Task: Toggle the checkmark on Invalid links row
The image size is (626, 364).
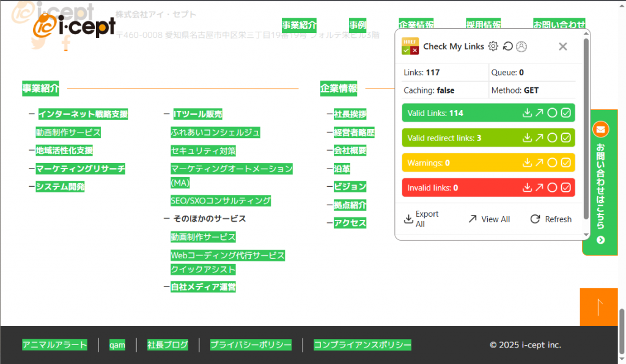Action: [x=566, y=187]
